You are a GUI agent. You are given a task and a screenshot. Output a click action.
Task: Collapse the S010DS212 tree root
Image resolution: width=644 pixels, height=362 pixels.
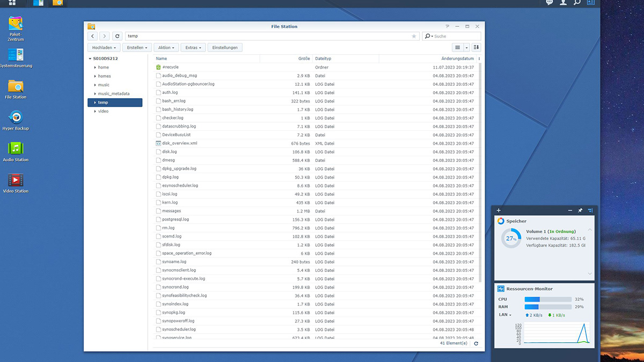pos(90,58)
